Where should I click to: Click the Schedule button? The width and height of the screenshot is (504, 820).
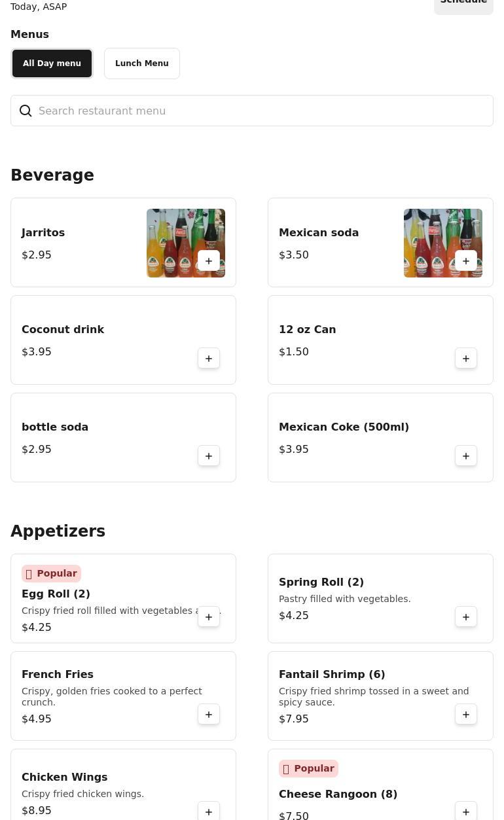(x=463, y=4)
